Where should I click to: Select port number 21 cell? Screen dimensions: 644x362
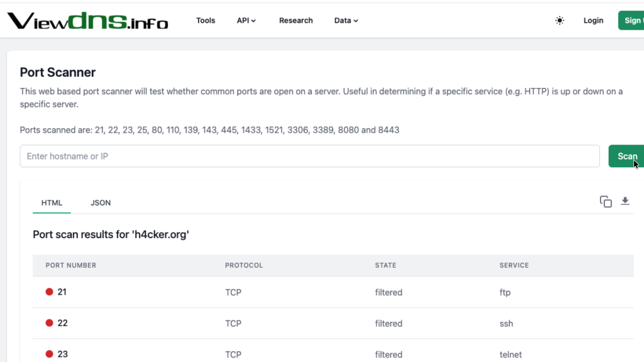coord(62,292)
